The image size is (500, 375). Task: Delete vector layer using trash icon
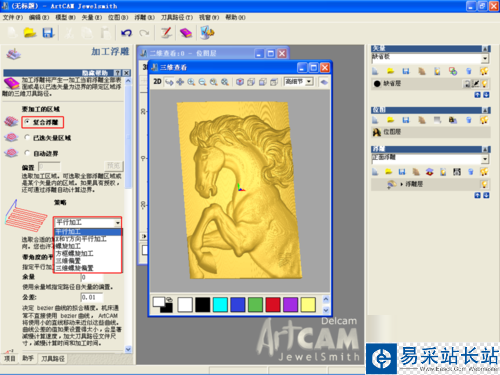point(469,71)
